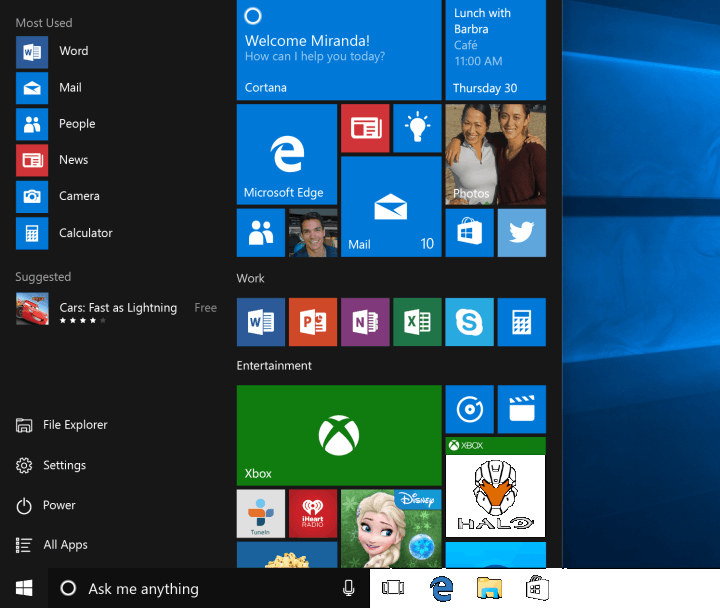
Task: Open File Explorer from the taskbar
Action: point(489,588)
